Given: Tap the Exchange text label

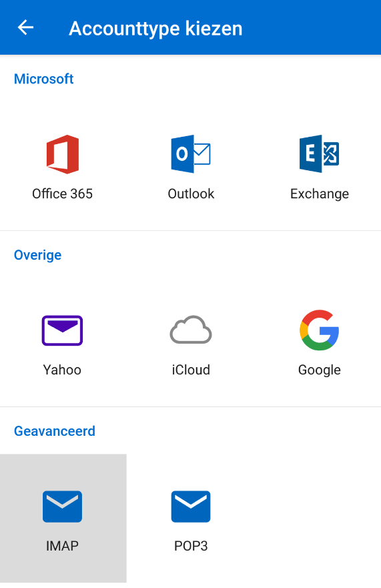Looking at the screenshot, I should 320,194.
